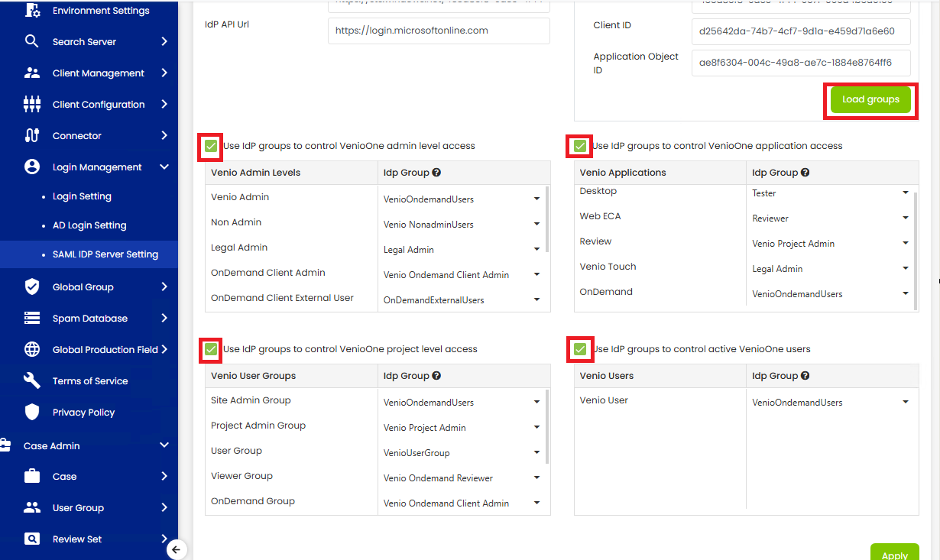The height and width of the screenshot is (560, 940).
Task: Click the Venio User Groups table scrollbar
Action: tap(547, 426)
